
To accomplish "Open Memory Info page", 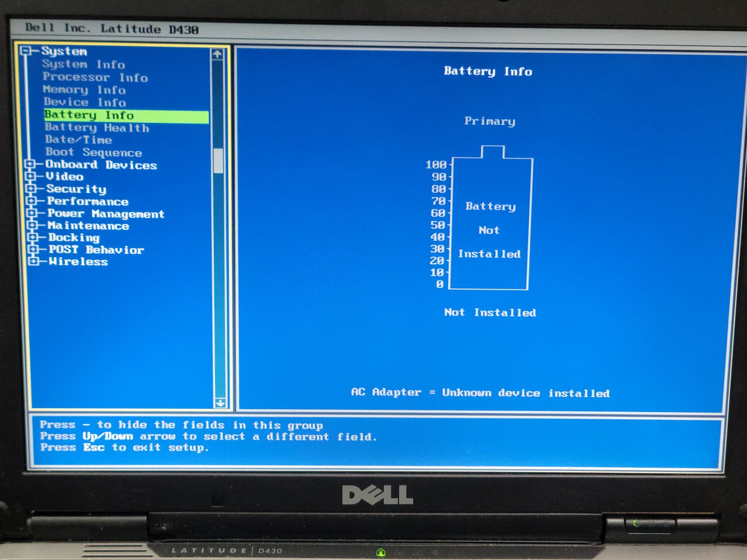I will (x=84, y=90).
